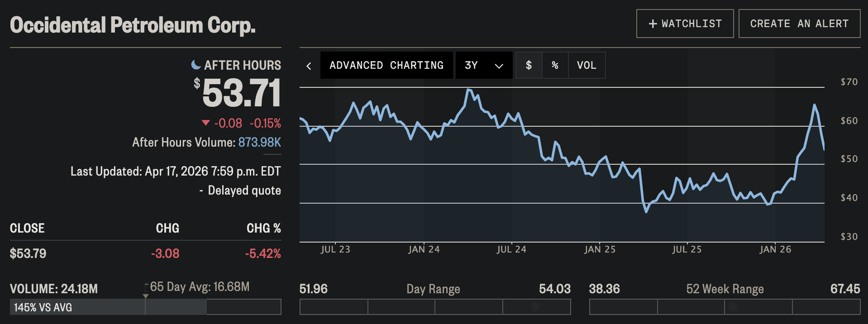Click the chart peak near JAN 26
868x324 pixels.
click(x=814, y=105)
